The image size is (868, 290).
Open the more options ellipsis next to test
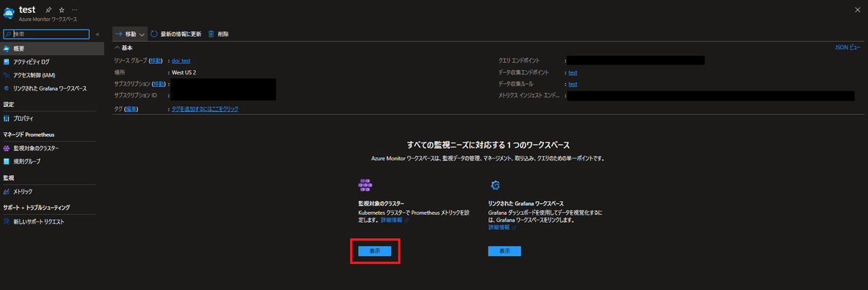point(75,11)
